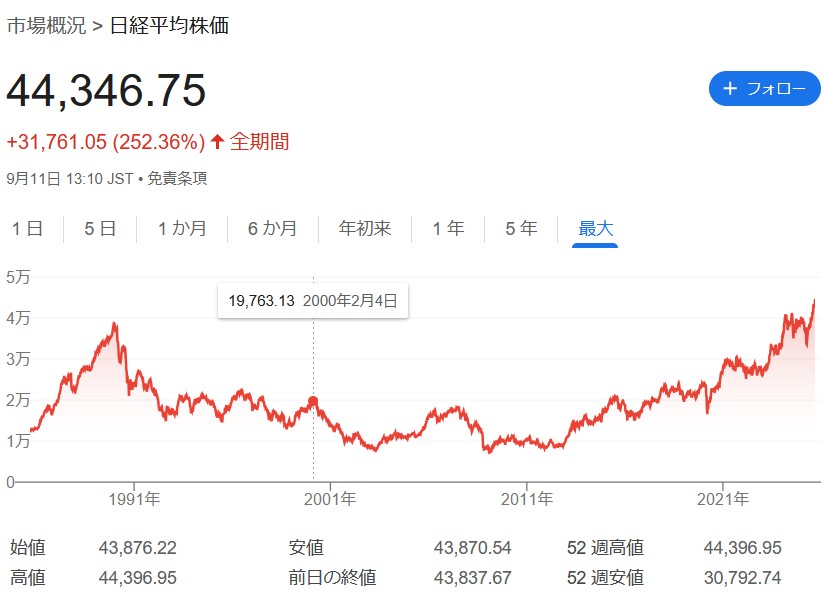Click the red chart data point marker

(x=313, y=401)
